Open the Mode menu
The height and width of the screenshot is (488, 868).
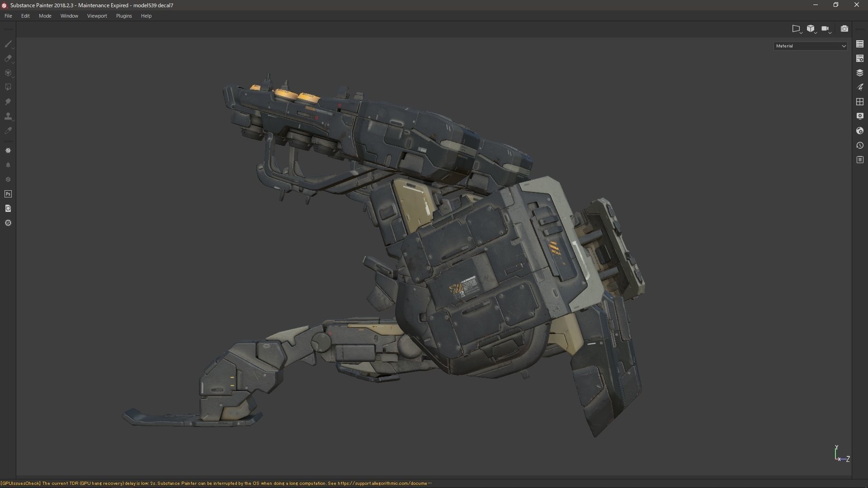tap(45, 16)
